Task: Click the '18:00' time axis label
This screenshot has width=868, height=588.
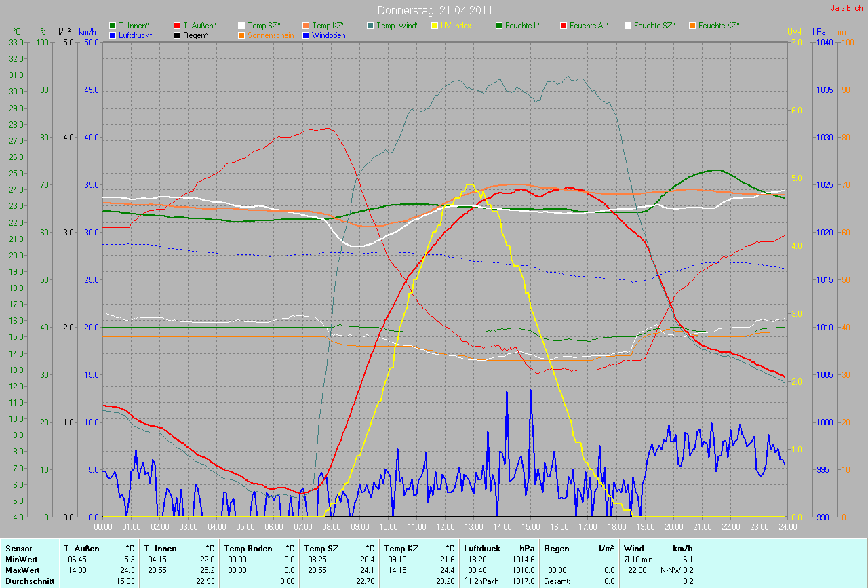Action: click(616, 526)
